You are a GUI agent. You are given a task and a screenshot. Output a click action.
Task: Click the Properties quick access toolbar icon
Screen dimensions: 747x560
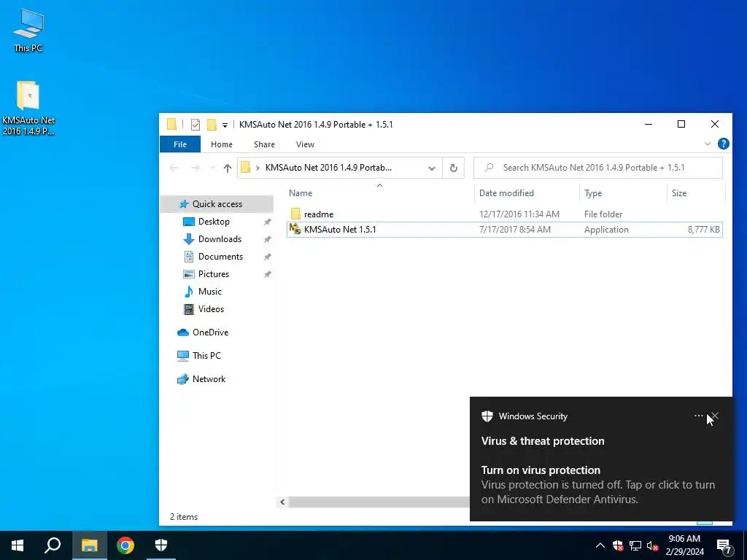coord(196,125)
